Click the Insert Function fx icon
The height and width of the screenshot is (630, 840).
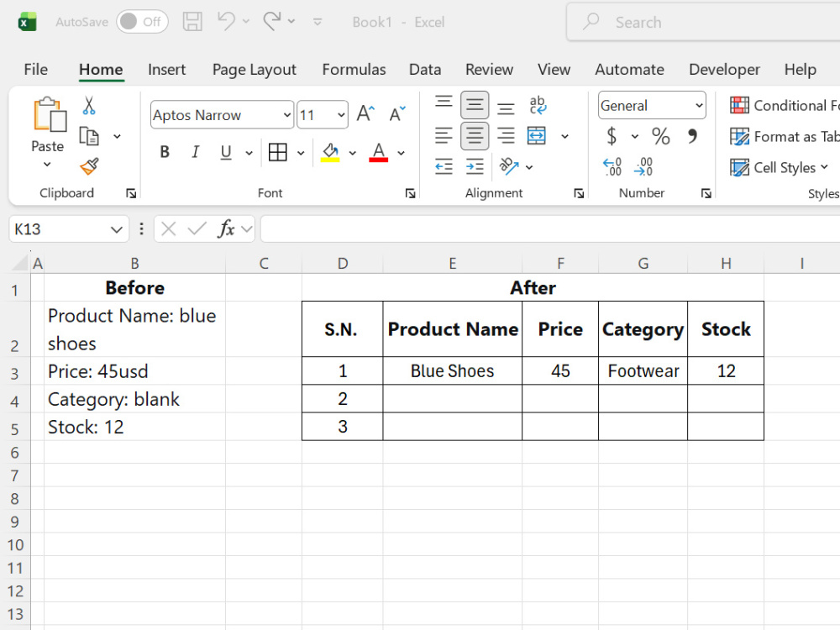(226, 229)
